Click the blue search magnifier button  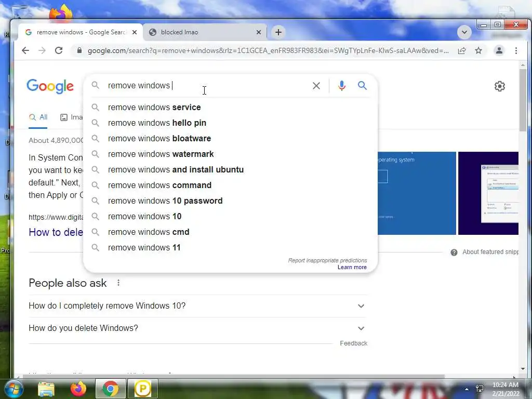(362, 86)
